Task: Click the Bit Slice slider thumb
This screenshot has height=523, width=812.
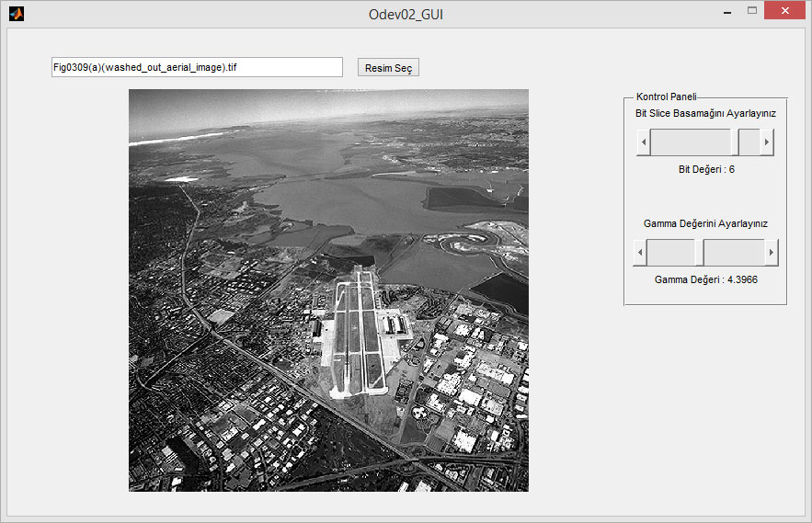Action: [x=735, y=142]
